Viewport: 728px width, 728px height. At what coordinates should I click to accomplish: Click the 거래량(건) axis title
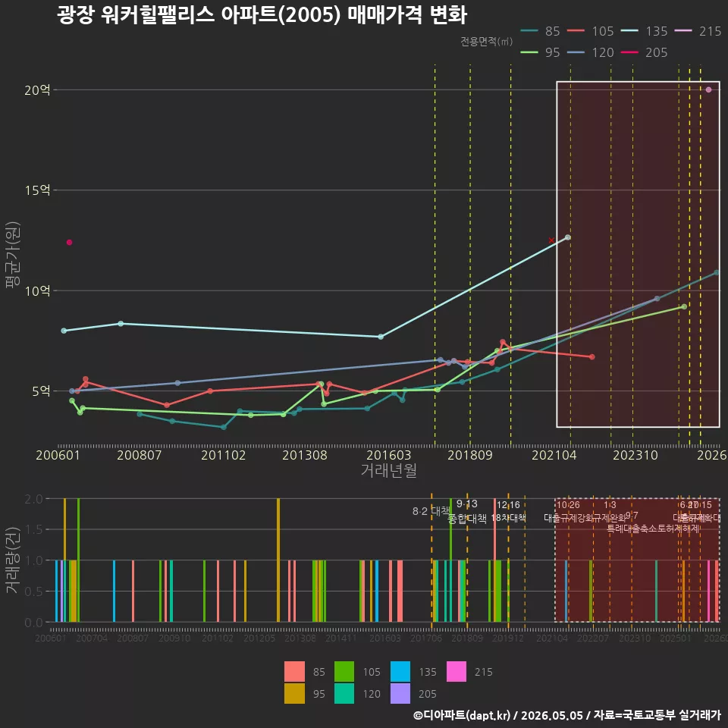[x=13, y=560]
